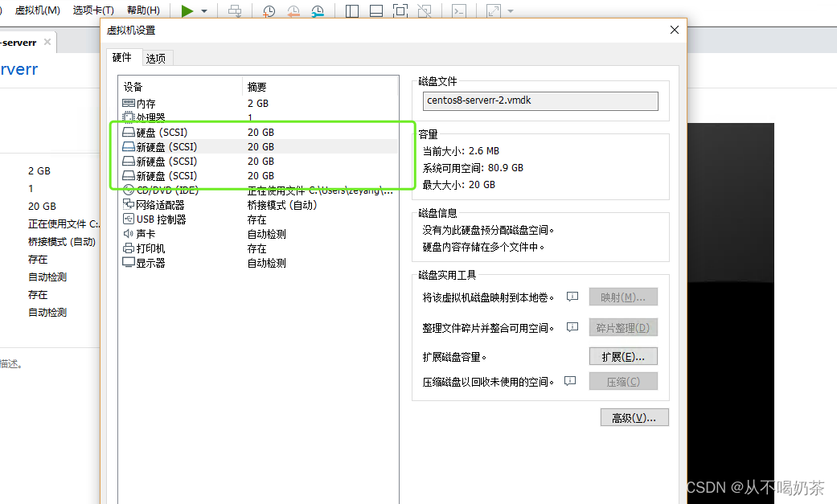This screenshot has width=837, height=504.
Task: Open the 虚拟机(M) menu
Action: [37, 10]
